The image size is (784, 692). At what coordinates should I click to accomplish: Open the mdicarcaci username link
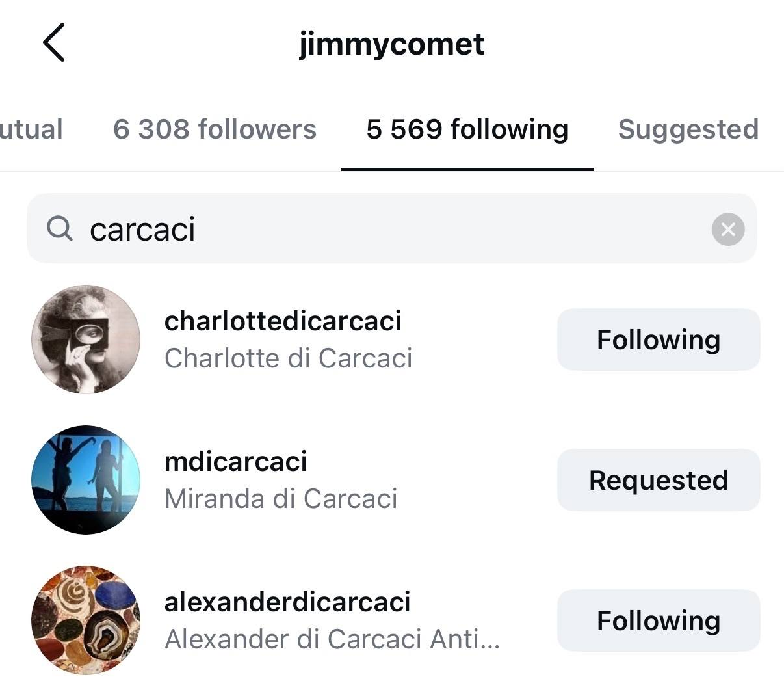click(235, 461)
